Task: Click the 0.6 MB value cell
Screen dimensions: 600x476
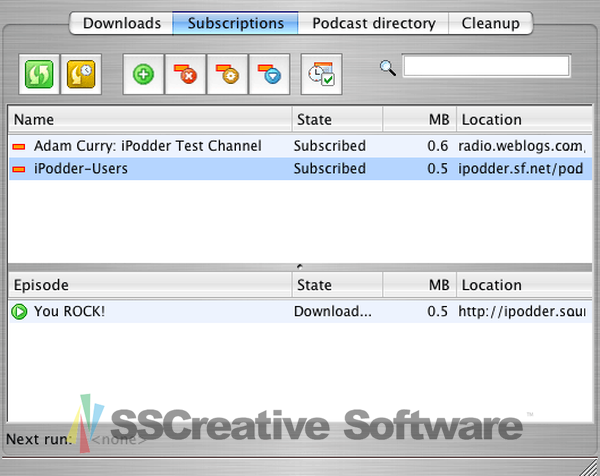Action: 438,146
